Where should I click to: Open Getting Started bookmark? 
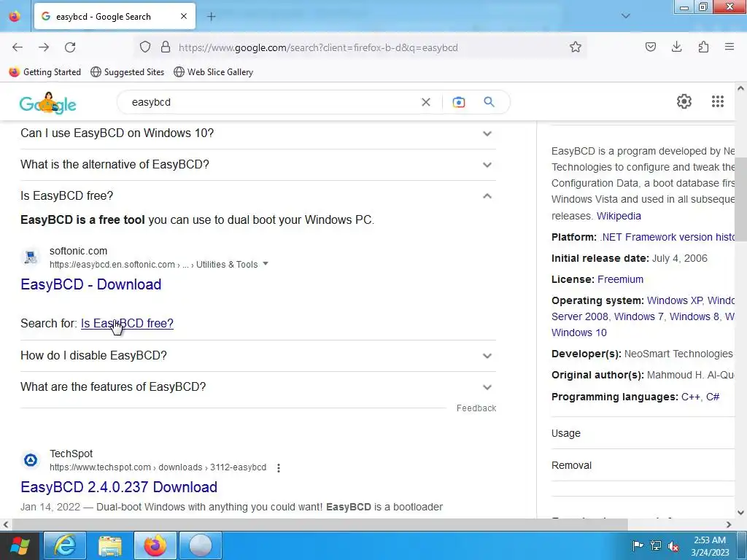click(x=45, y=72)
